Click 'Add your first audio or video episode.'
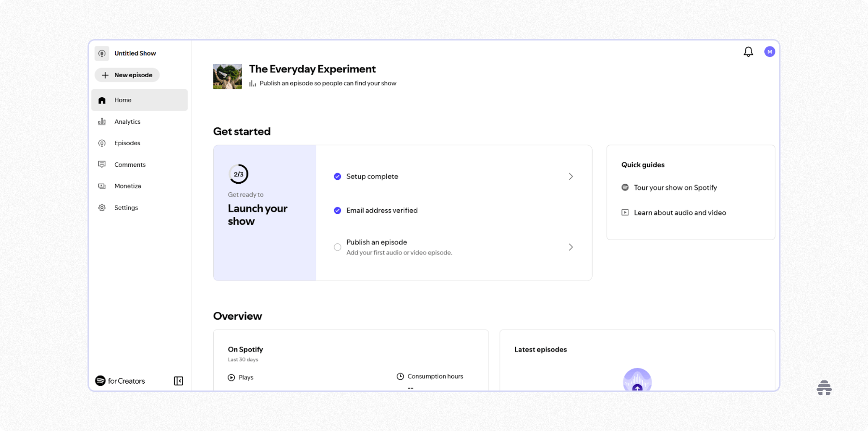The image size is (868, 431). click(399, 253)
